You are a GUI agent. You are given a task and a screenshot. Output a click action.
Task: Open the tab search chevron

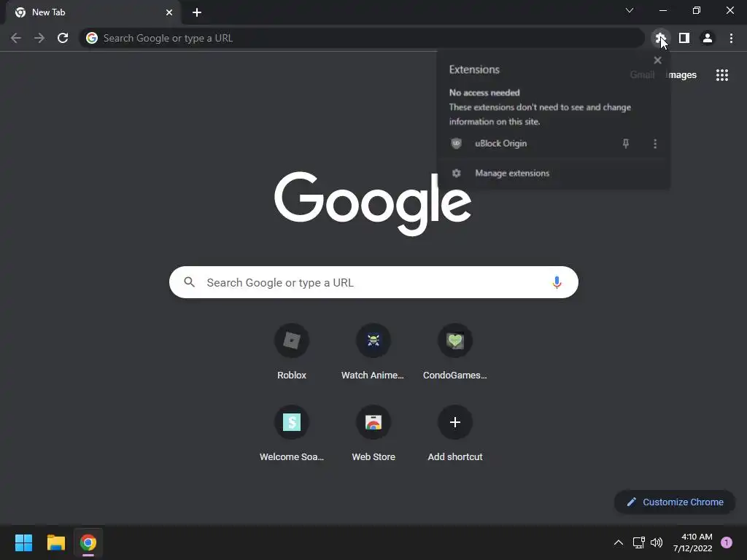pos(630,10)
